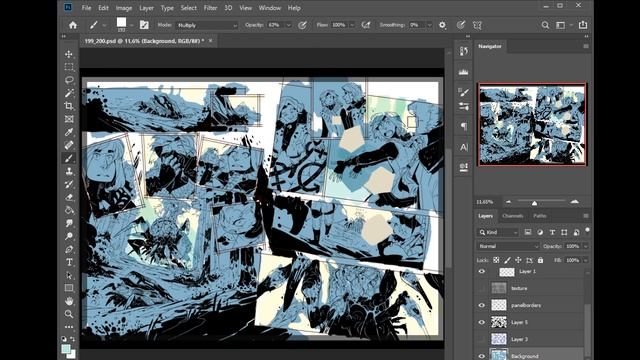Open the Flow 100% dropdown arrow
This screenshot has width=640, height=360.
352,25
